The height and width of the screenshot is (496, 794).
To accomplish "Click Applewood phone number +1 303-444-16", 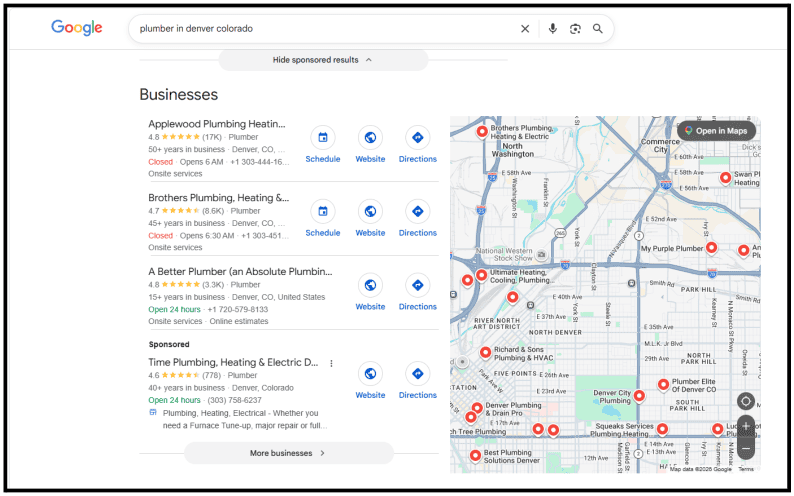I will pos(260,162).
